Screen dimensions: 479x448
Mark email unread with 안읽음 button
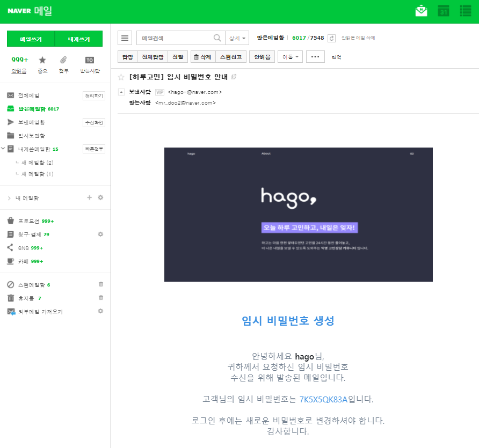(262, 57)
